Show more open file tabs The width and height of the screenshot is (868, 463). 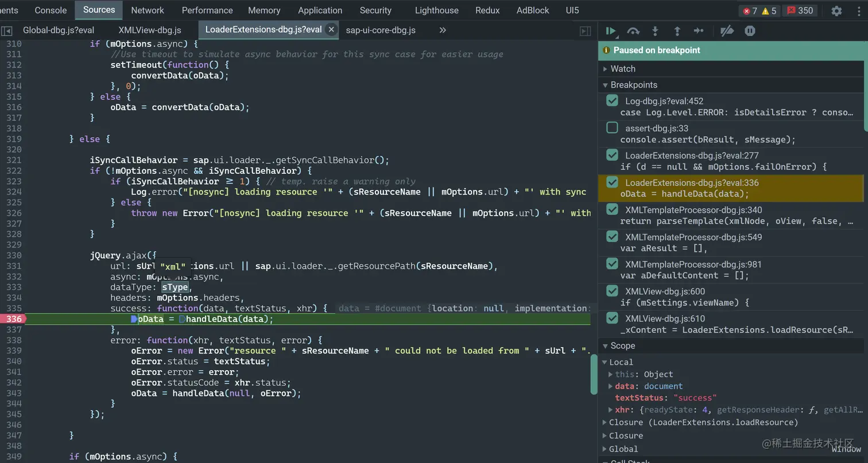(x=443, y=30)
